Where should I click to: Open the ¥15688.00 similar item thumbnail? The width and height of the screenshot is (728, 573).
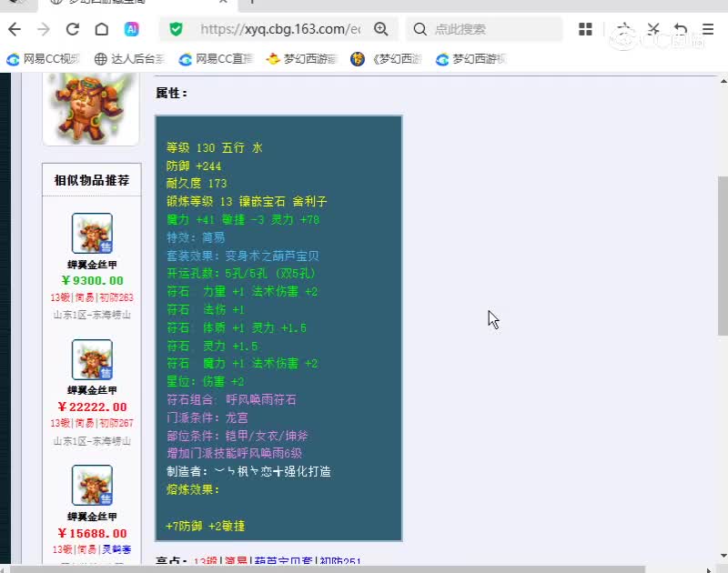92,486
